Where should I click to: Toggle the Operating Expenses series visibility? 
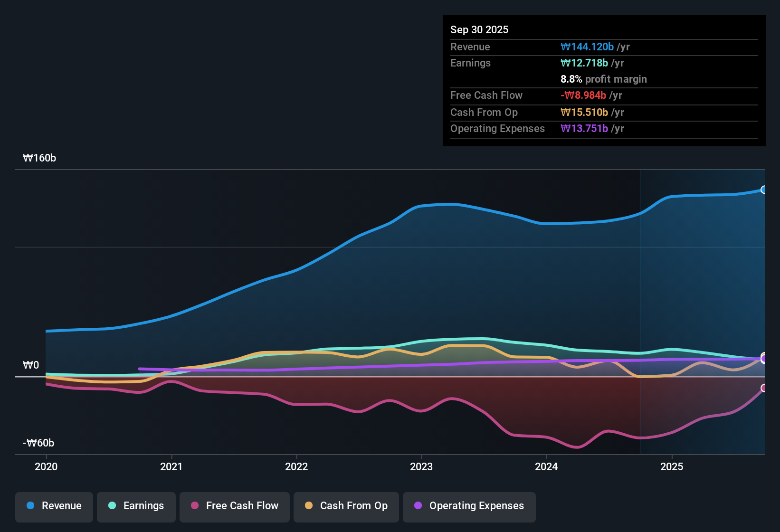[x=469, y=506]
